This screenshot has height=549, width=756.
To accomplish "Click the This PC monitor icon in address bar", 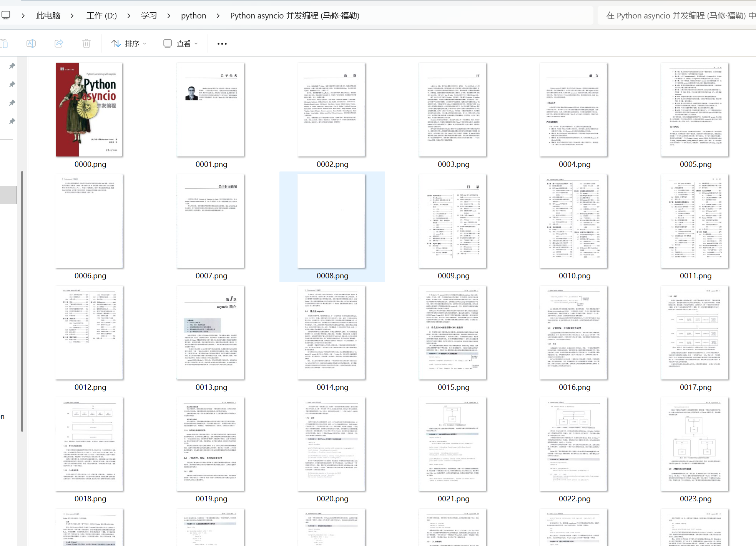I will [6, 15].
